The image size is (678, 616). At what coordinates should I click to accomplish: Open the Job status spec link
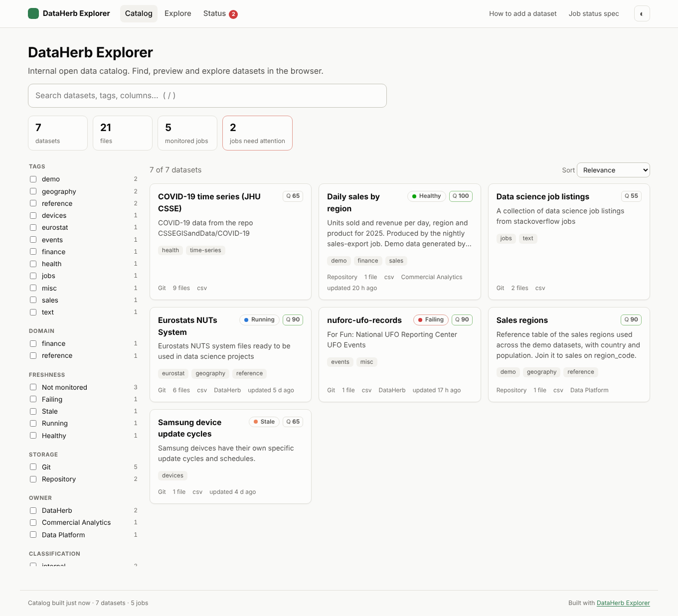click(x=594, y=14)
